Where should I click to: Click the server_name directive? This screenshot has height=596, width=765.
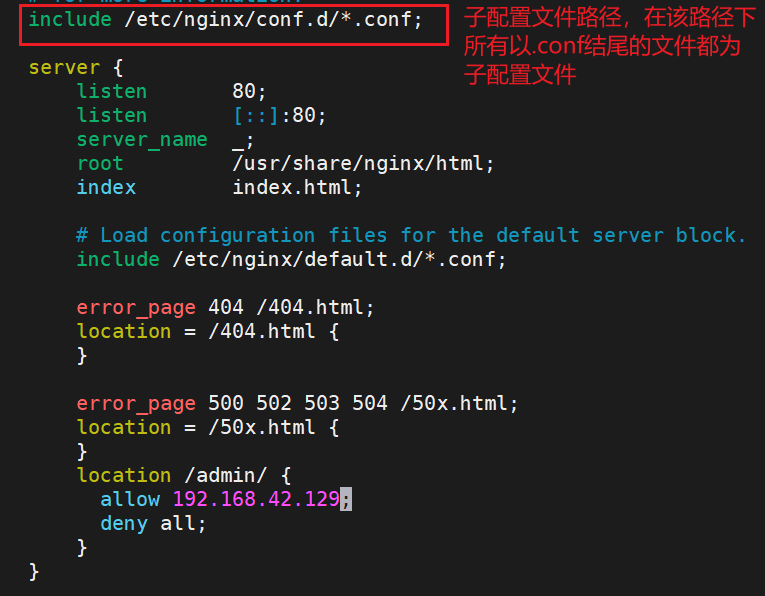coord(142,140)
